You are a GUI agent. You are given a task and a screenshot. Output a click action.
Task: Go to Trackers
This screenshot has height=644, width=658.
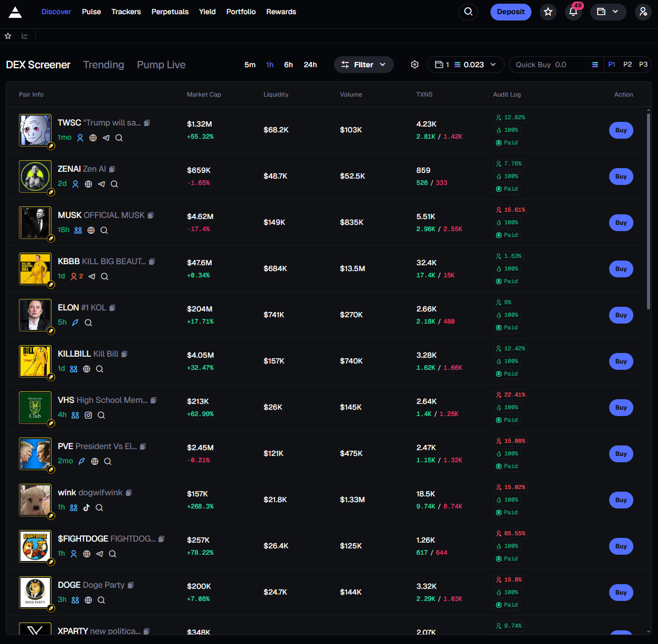126,12
